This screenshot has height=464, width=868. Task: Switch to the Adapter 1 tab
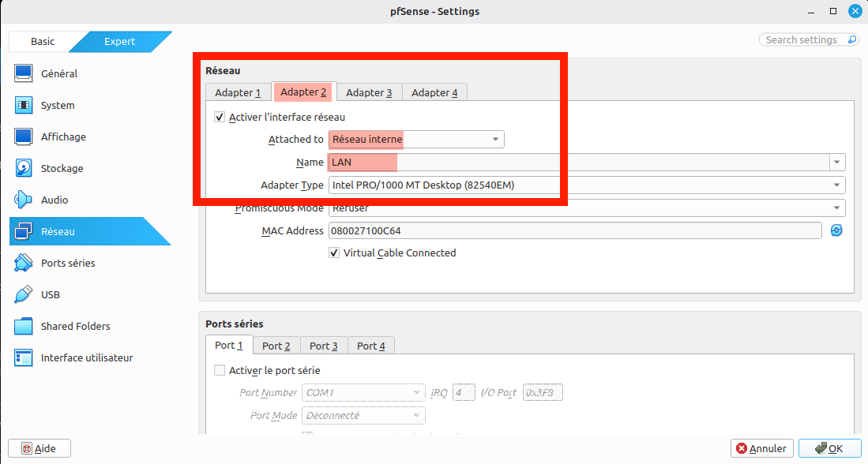pos(238,92)
